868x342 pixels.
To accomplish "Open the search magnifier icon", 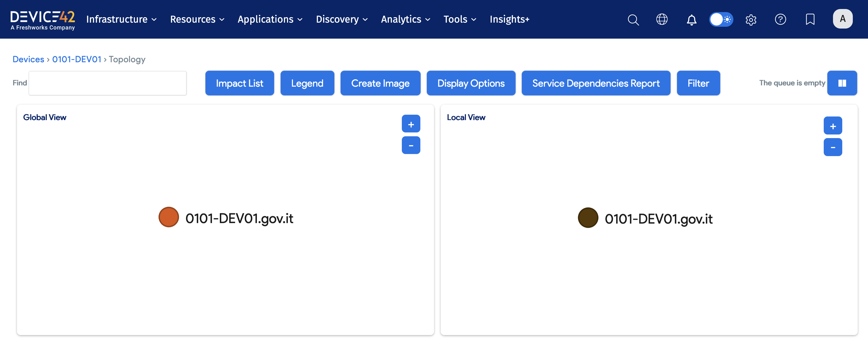I will coord(633,20).
